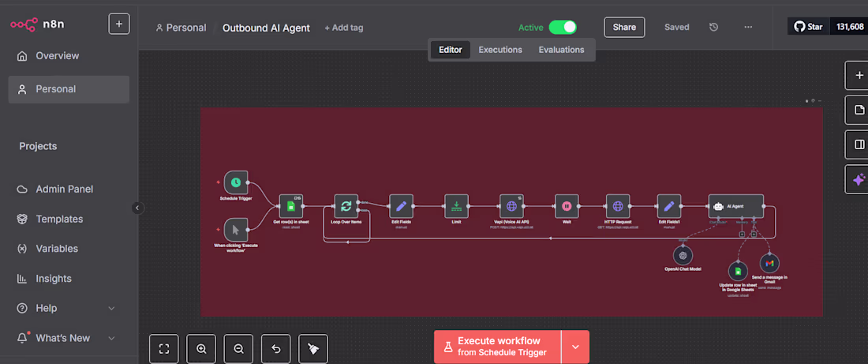Open the workflow history icon
The image size is (868, 364).
tap(714, 27)
